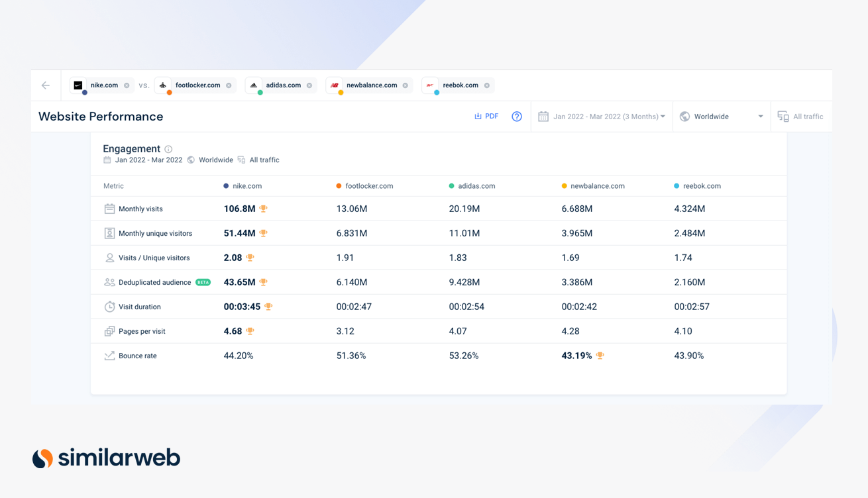This screenshot has height=498, width=868.
Task: Click the footlocker.com orange color dot in header
Action: (339, 186)
